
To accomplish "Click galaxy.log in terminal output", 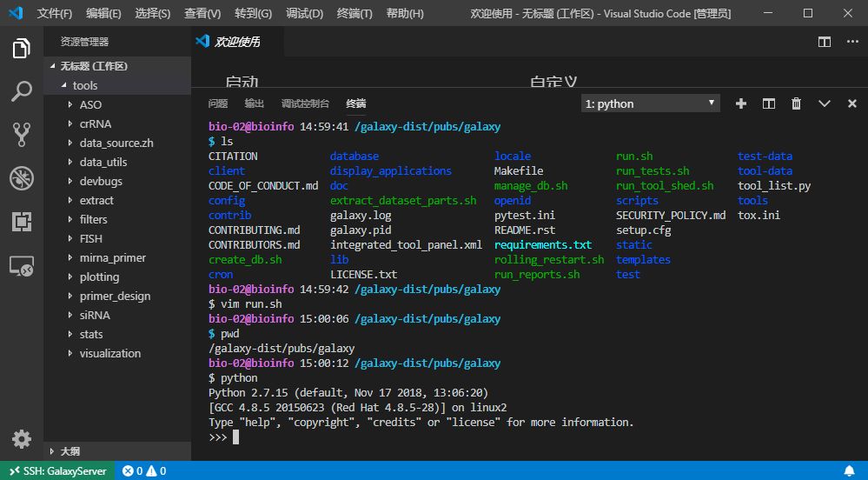I will tap(361, 215).
